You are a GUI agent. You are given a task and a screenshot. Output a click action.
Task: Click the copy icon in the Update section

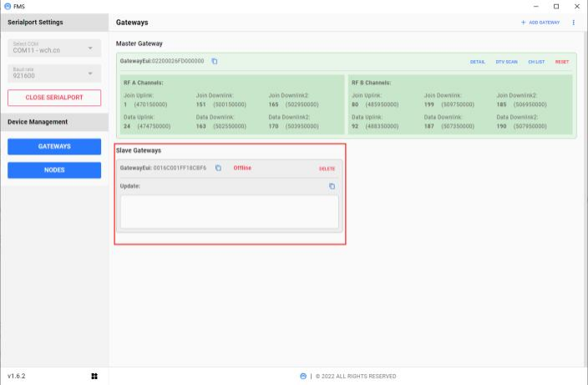click(332, 186)
